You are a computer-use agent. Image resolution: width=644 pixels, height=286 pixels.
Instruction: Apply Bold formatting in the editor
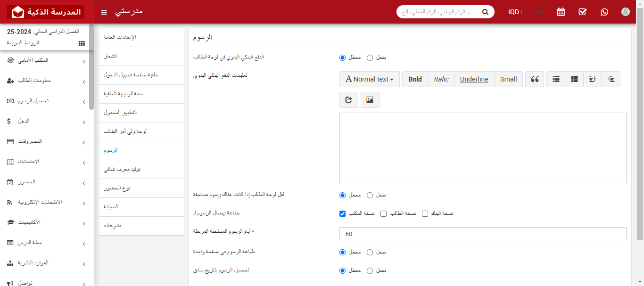414,79
